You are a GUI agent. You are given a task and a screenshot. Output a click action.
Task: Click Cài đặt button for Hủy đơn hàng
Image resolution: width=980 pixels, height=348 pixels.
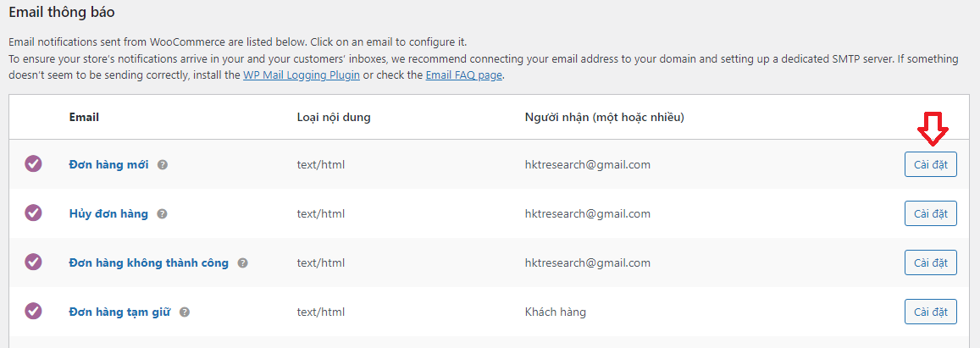(930, 214)
